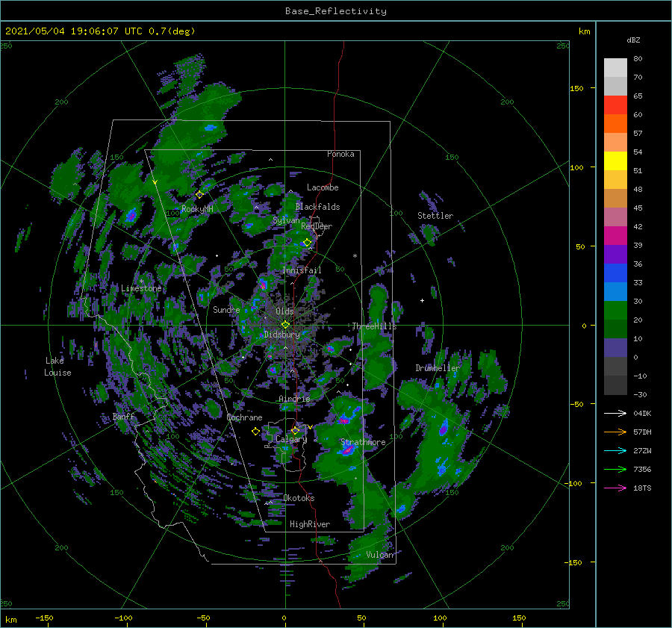Click the Base_Reflectivity title
This screenshot has width=672, height=628.
tap(336, 11)
